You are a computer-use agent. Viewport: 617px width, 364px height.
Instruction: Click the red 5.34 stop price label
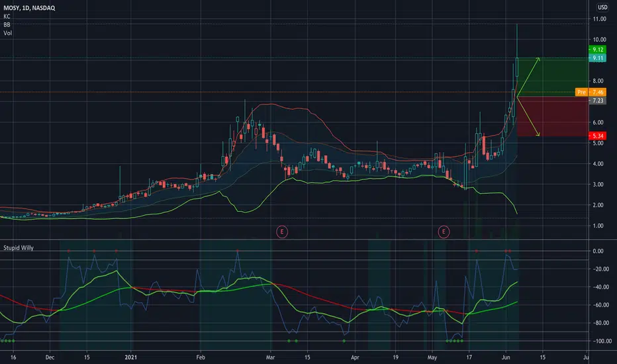(x=597, y=136)
